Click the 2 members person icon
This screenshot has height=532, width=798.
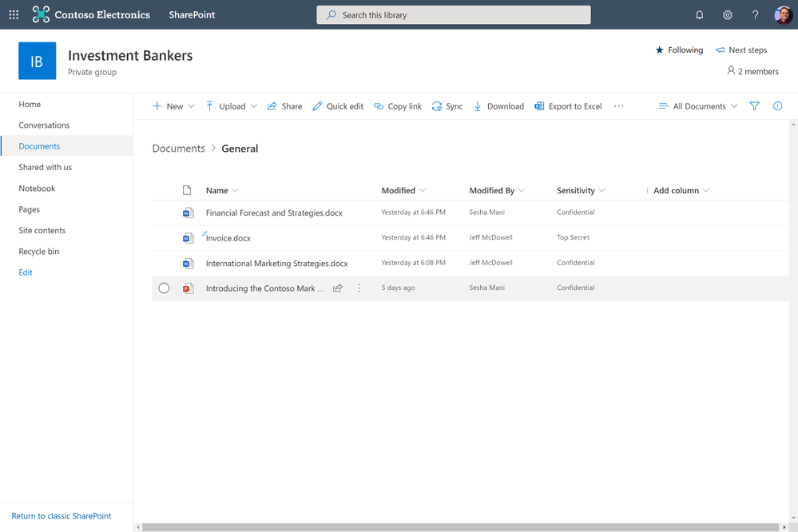731,71
